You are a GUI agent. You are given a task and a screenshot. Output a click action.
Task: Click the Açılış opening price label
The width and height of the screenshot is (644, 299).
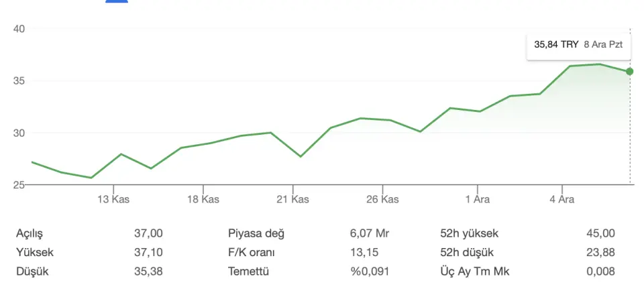[33, 233]
